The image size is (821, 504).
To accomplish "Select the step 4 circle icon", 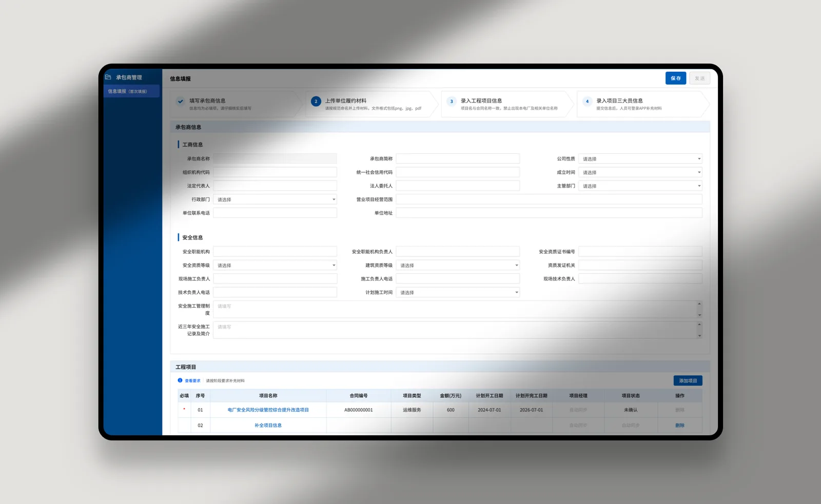I will click(x=588, y=102).
